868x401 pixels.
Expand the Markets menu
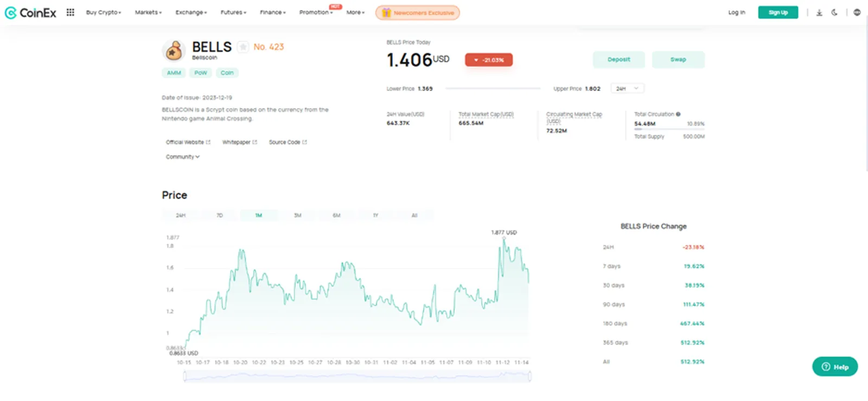tap(148, 12)
